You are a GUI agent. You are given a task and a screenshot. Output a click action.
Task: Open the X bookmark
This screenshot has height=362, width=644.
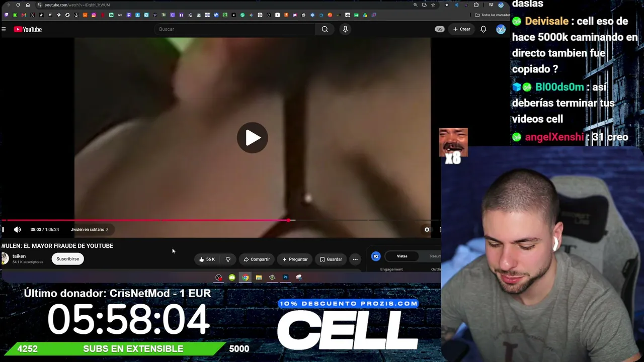[x=33, y=15]
